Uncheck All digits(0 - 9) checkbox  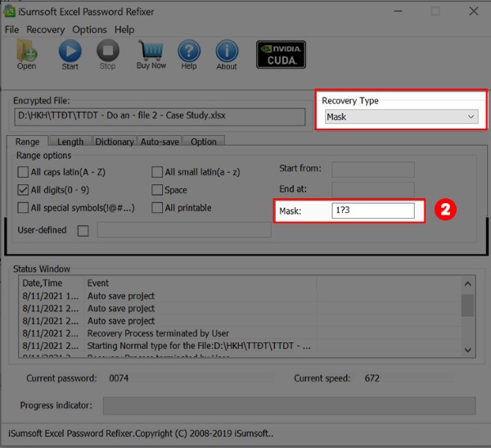(23, 190)
